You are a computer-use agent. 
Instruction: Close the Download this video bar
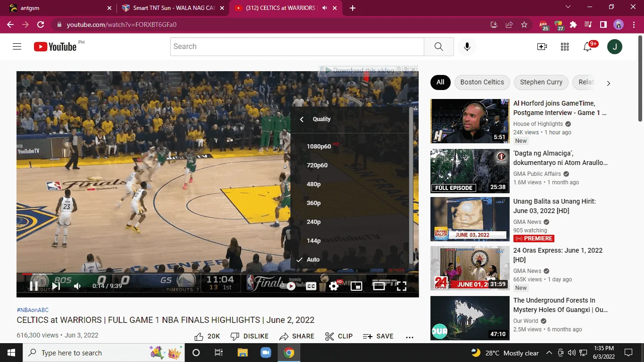pyautogui.click(x=413, y=69)
